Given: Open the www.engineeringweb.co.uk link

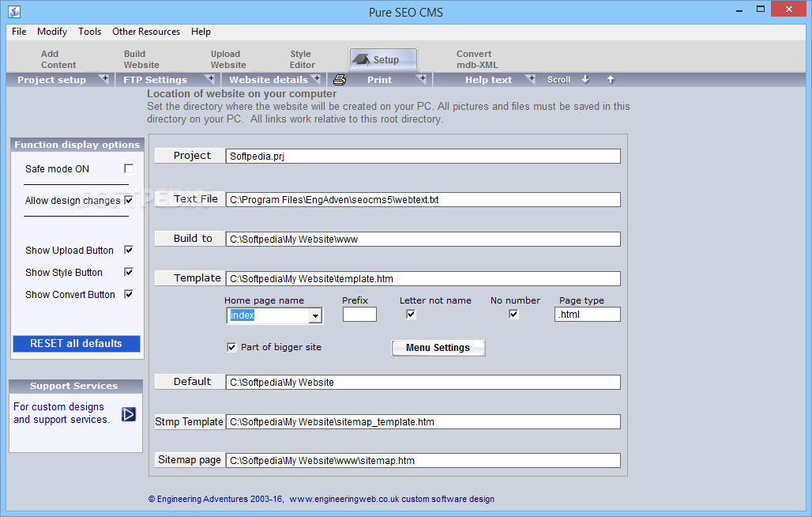Looking at the screenshot, I should (344, 499).
